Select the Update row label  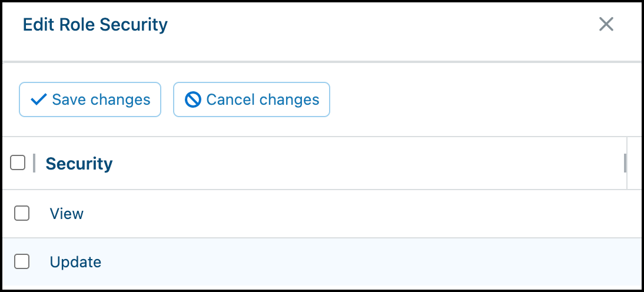coord(75,262)
